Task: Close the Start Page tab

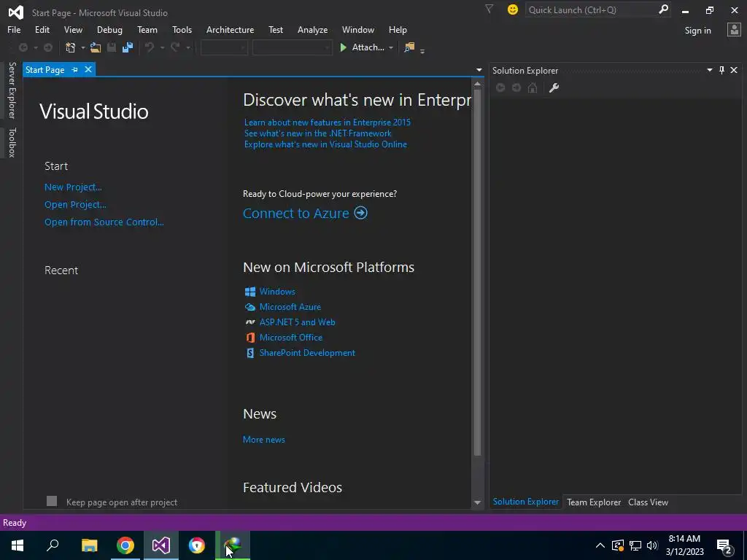Action: pos(88,69)
